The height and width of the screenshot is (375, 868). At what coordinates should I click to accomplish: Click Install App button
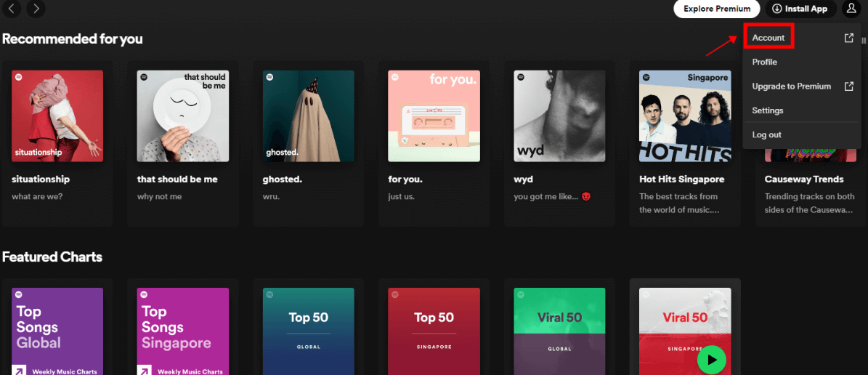point(800,9)
